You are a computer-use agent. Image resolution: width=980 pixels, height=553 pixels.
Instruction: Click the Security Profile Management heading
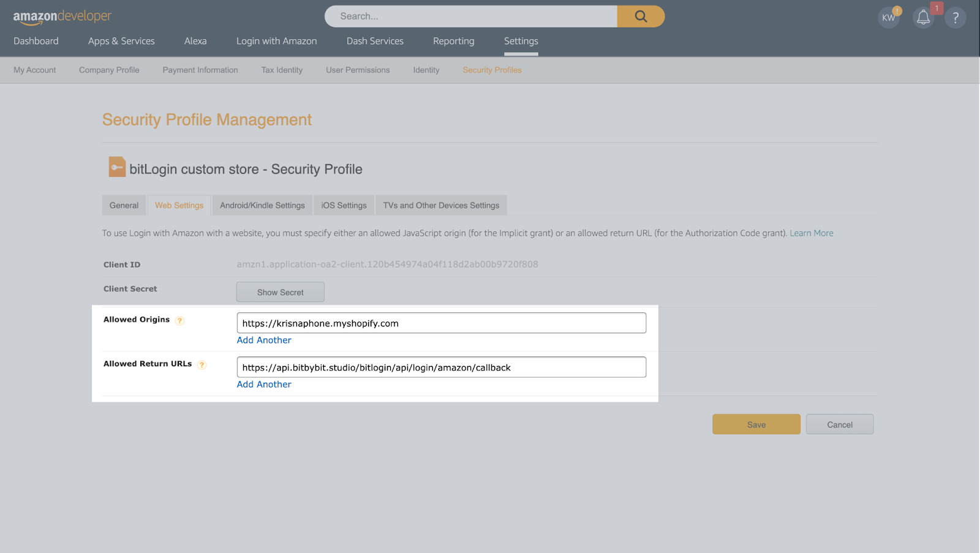[207, 119]
